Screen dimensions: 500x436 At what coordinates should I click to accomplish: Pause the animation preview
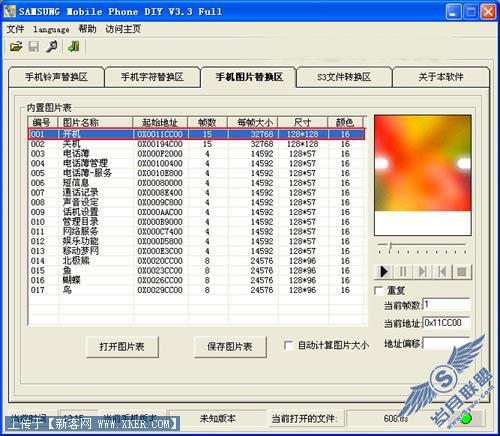click(x=403, y=271)
